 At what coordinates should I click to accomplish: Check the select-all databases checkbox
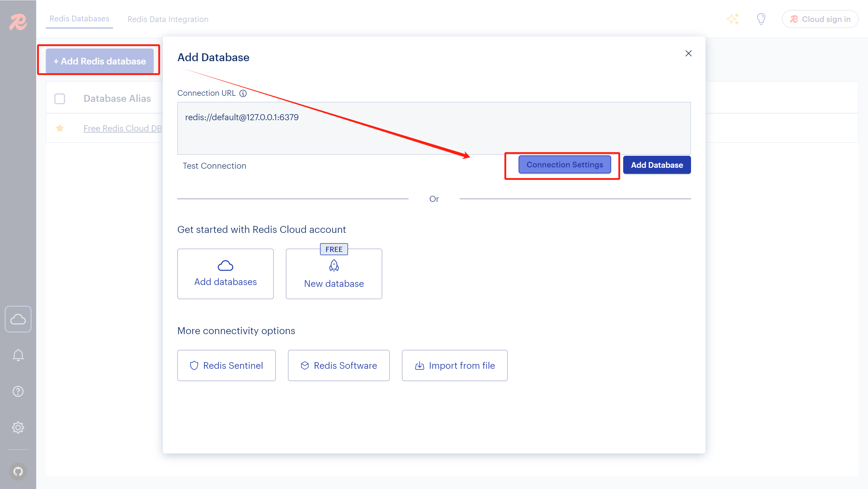tap(60, 99)
